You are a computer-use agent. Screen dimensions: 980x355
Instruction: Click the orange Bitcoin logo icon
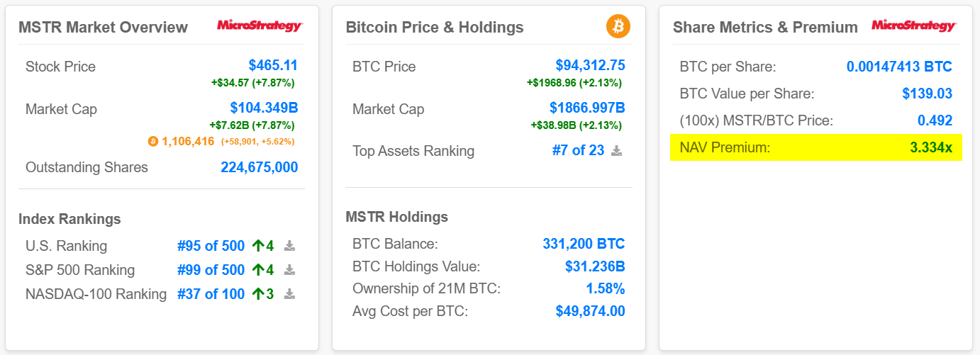click(618, 27)
